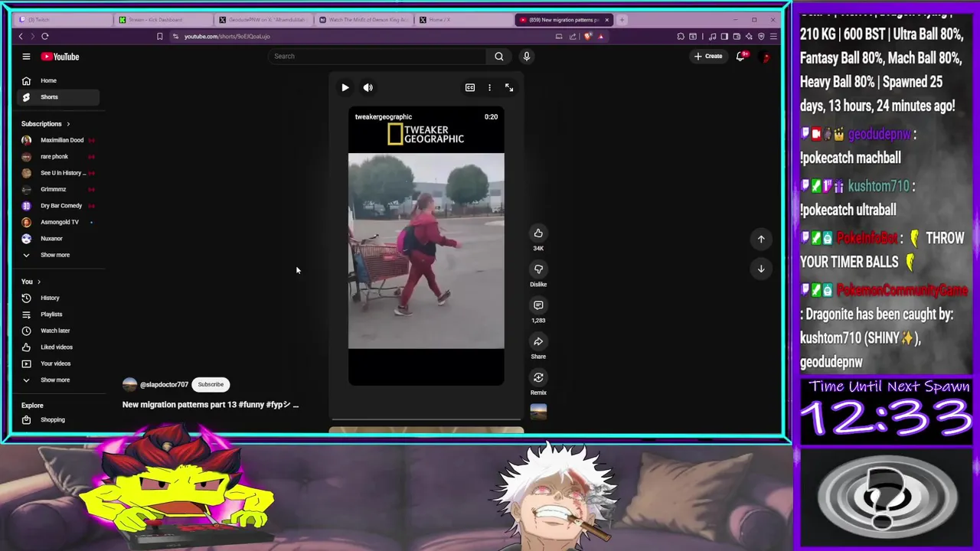This screenshot has width=980, height=551.
Task: Open Maximilian Dood channel
Action: pyautogui.click(x=58, y=140)
